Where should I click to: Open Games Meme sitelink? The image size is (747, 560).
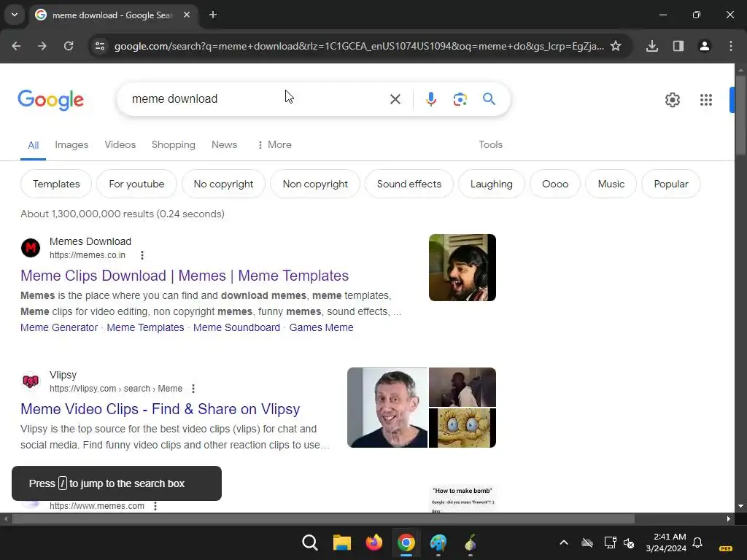tap(322, 327)
